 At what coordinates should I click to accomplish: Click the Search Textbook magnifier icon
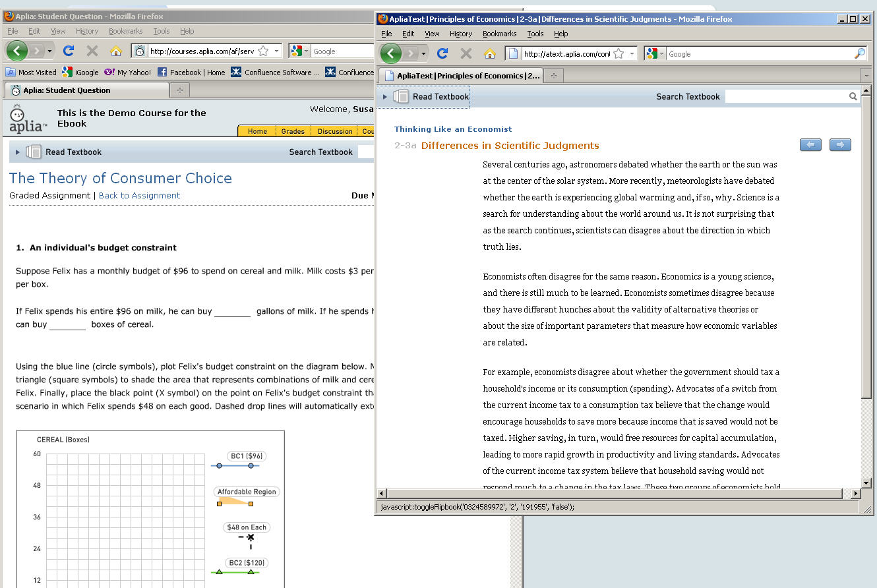pos(853,96)
